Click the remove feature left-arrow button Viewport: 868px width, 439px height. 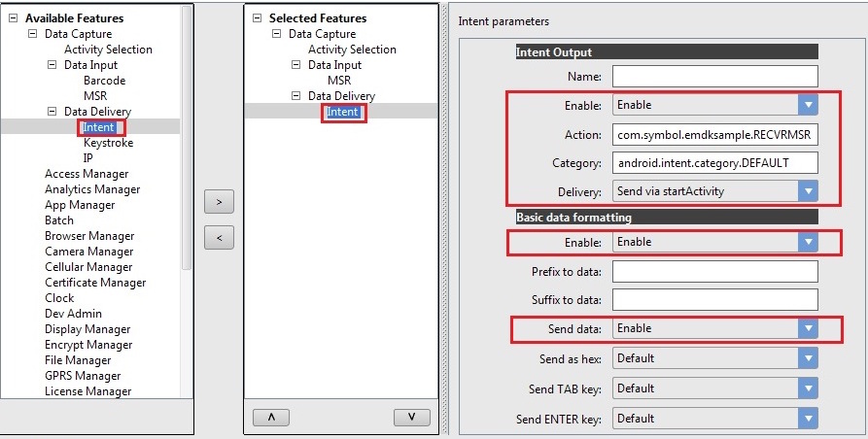click(219, 238)
